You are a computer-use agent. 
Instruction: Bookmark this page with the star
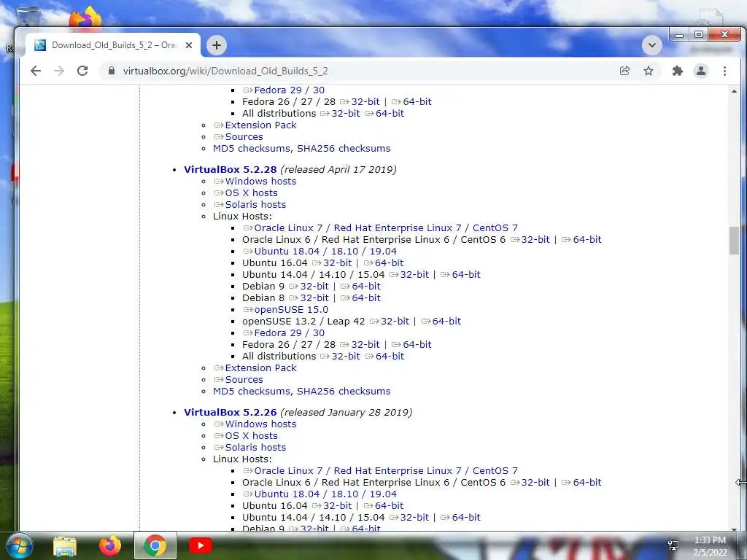[649, 71]
